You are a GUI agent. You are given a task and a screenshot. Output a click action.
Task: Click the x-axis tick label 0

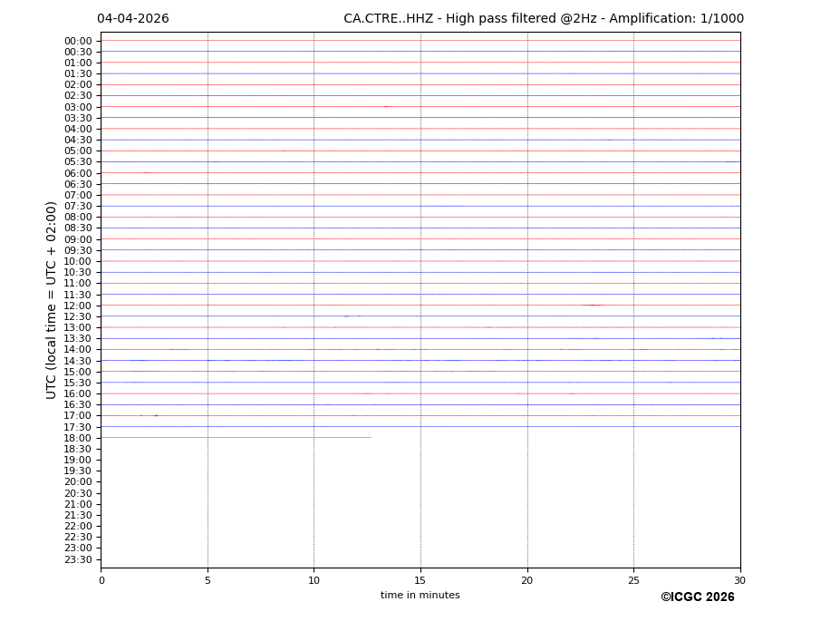(x=101, y=580)
